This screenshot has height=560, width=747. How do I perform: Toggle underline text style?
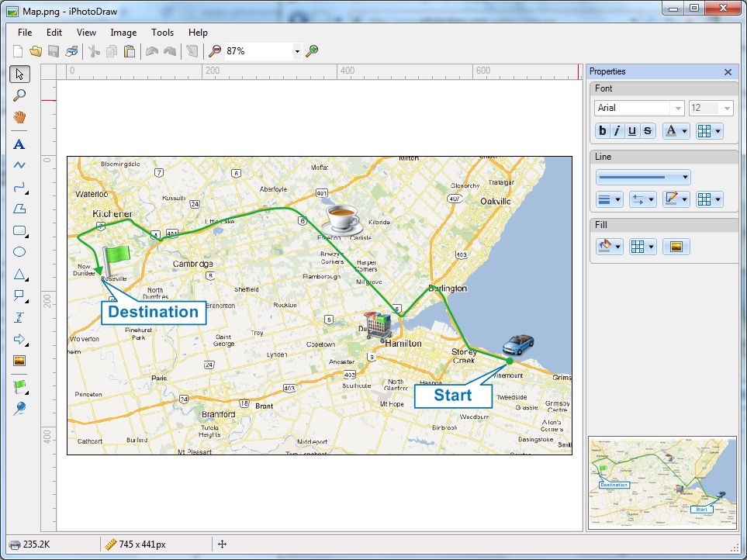point(632,130)
